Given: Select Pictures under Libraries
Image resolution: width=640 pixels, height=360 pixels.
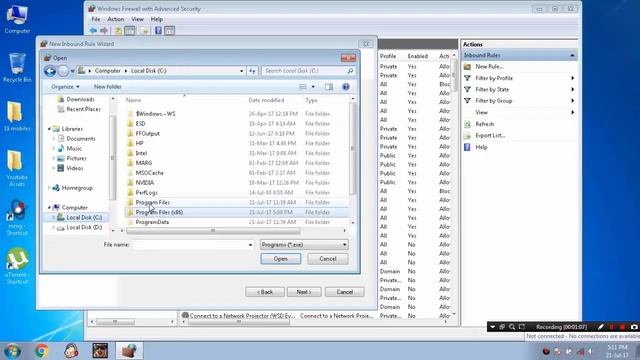Looking at the screenshot, I should [76, 158].
